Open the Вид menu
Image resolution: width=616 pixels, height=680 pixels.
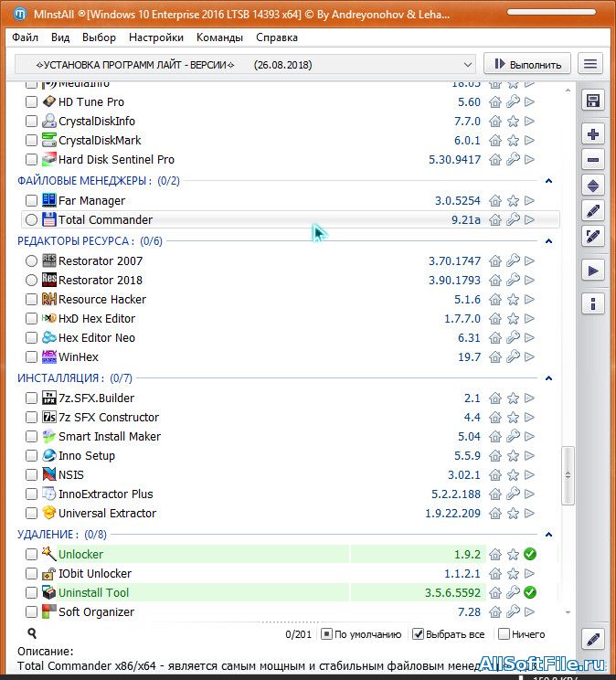(x=60, y=37)
